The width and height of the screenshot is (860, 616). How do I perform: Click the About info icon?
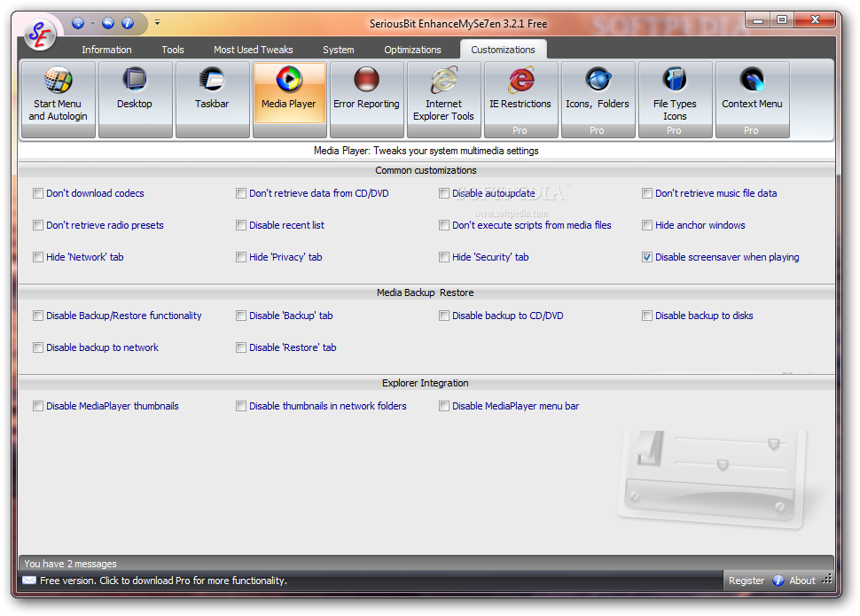coord(778,581)
